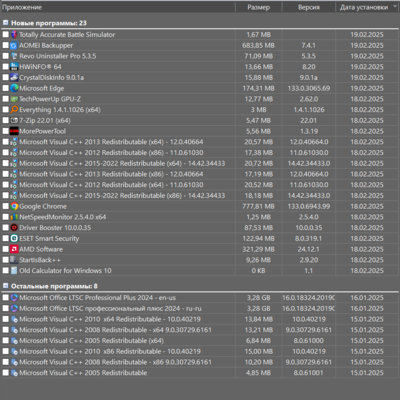400x400 pixels.
Task: Click the AMD Software red icon
Action: 14,249
